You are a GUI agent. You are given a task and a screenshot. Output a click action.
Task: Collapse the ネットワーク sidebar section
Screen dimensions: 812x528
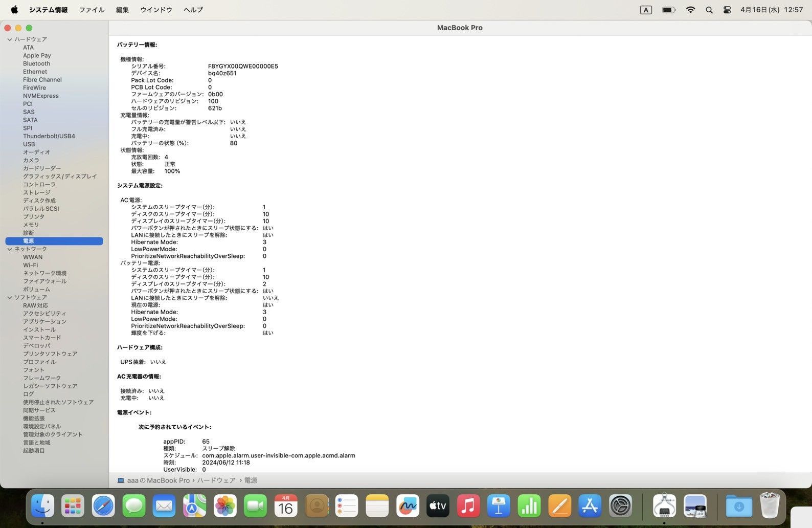click(10, 249)
